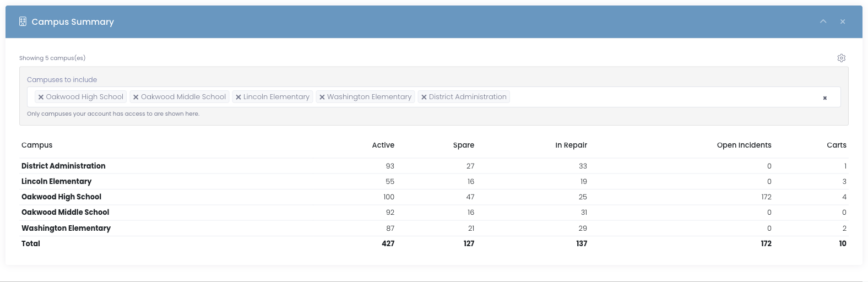Viewport: 868px width, 282px height.
Task: Clear all selected campuses
Action: pos(825,98)
